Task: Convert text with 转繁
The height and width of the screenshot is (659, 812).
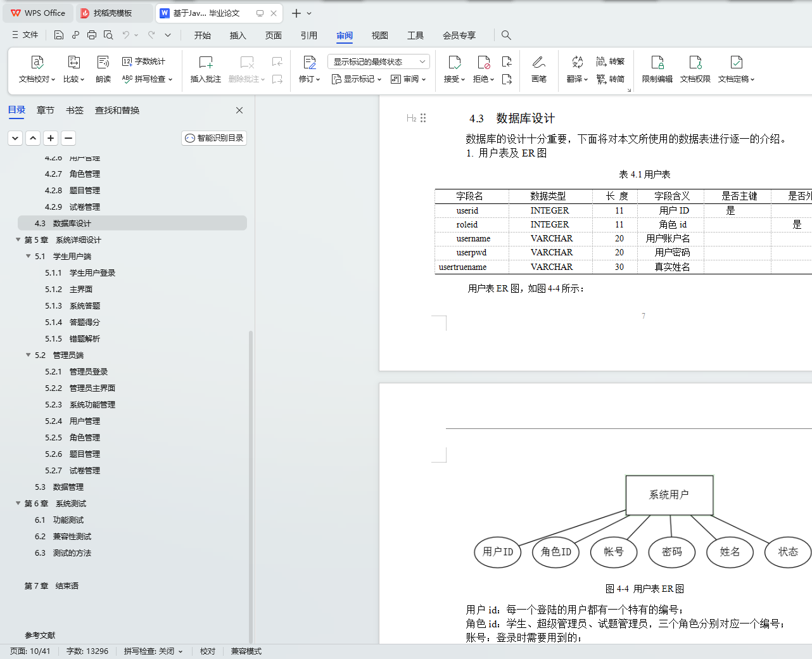Action: 611,61
